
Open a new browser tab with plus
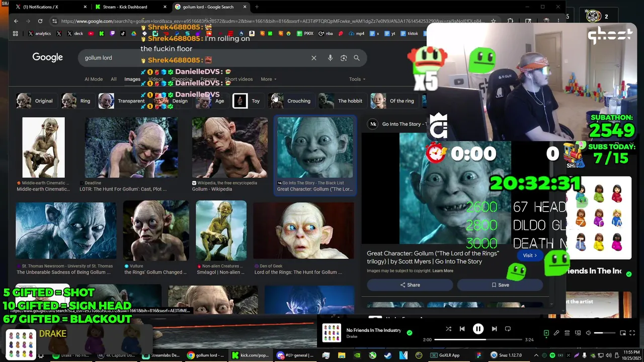tap(257, 7)
